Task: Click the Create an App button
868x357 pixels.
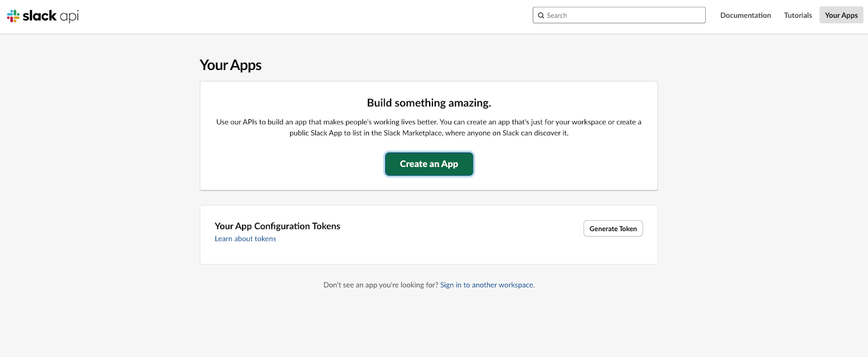Action: pyautogui.click(x=429, y=164)
